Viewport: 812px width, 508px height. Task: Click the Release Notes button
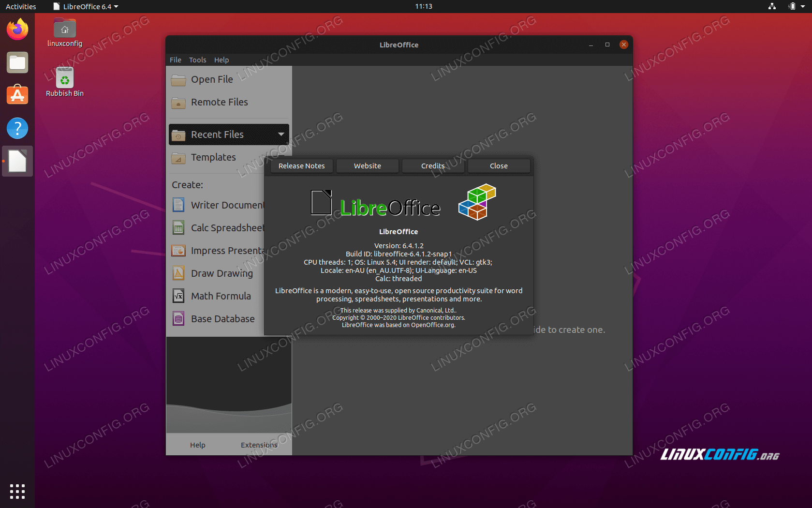pyautogui.click(x=302, y=166)
